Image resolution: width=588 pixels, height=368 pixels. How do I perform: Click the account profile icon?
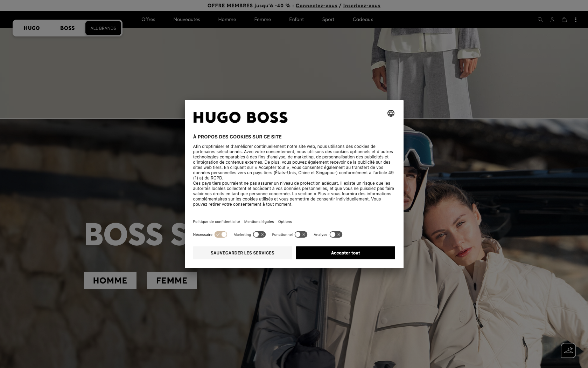point(552,20)
